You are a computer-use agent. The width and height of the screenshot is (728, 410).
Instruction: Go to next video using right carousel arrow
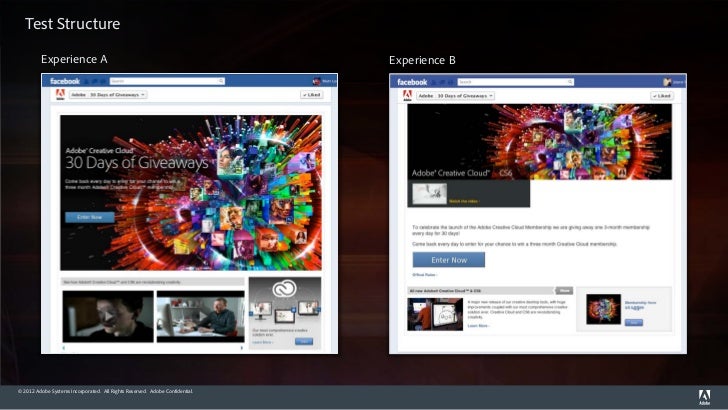[x=241, y=347]
